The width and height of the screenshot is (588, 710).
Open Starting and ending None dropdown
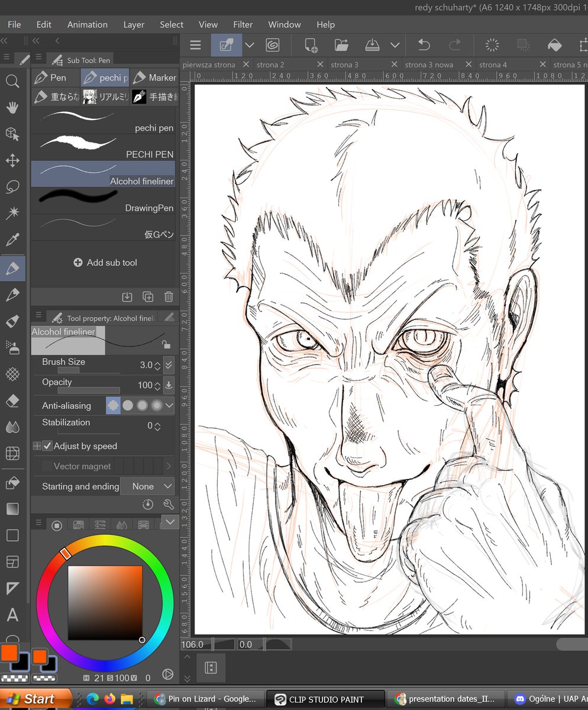pyautogui.click(x=147, y=486)
